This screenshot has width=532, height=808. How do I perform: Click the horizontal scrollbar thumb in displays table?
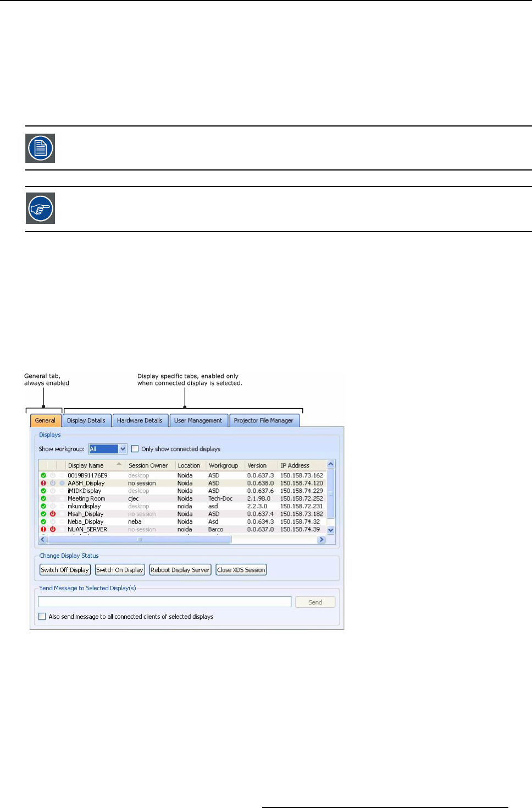(140, 540)
